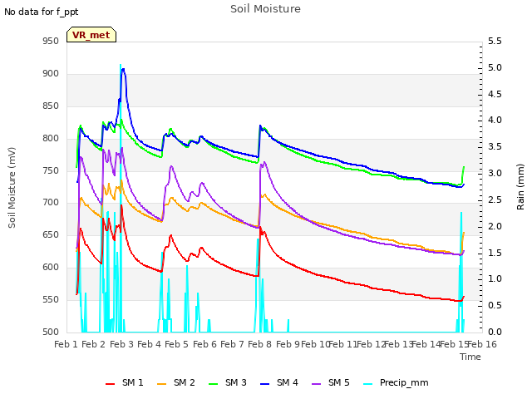Click the Feb 2 date label
This screenshot has height=399, width=532.
click(x=94, y=344)
